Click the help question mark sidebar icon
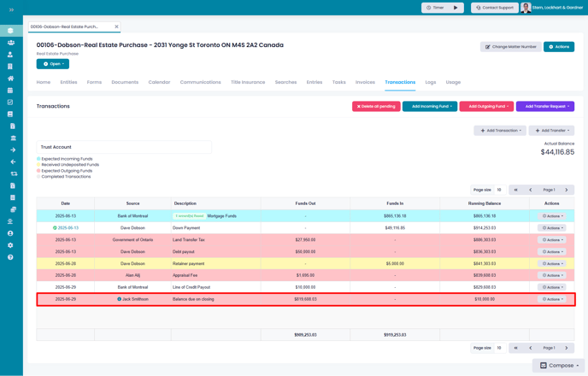The image size is (588, 376). click(10, 257)
